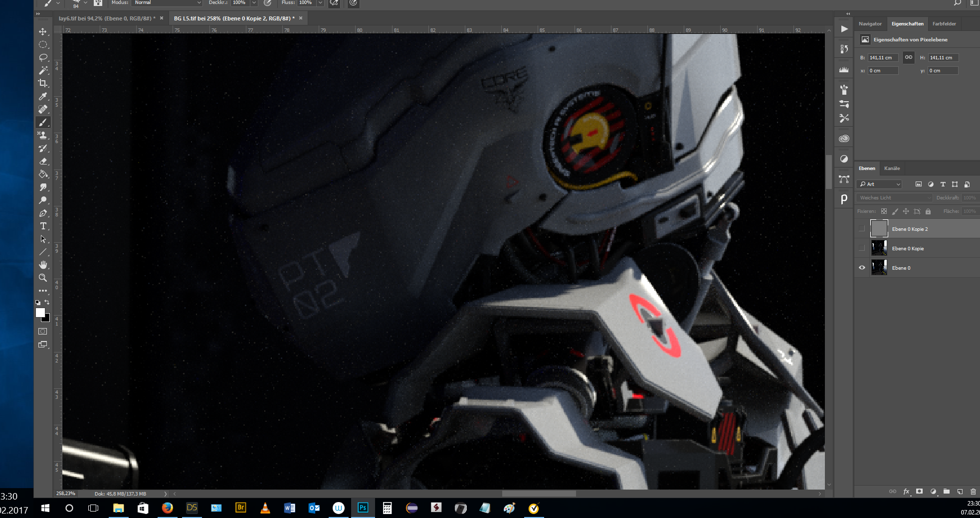This screenshot has width=980, height=518.
Task: Open the Weiches Licht blend mode dropdown
Action: tap(895, 198)
